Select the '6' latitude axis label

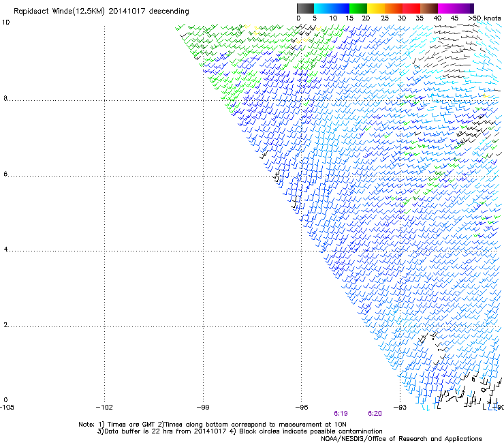[x=5, y=174]
